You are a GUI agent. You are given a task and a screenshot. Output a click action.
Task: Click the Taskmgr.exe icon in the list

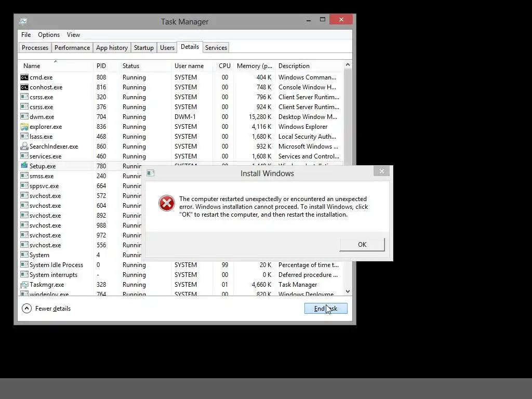(x=24, y=285)
